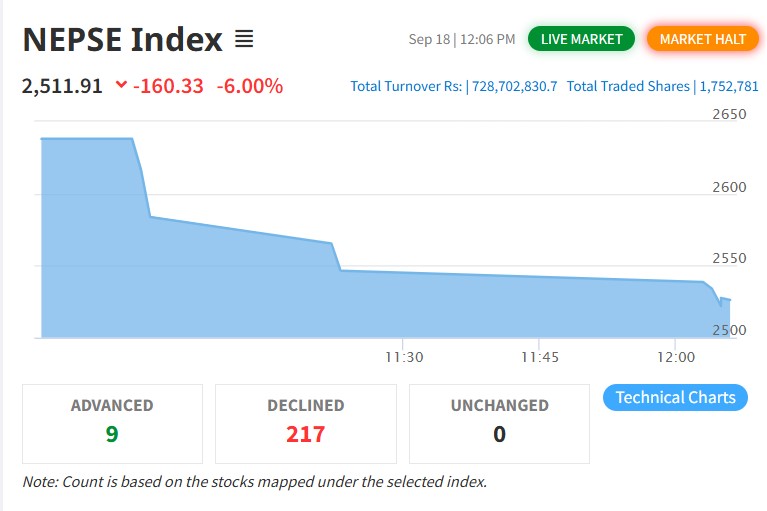This screenshot has height=511, width=767.
Task: Click the -6.00% percentage change
Action: [x=249, y=86]
